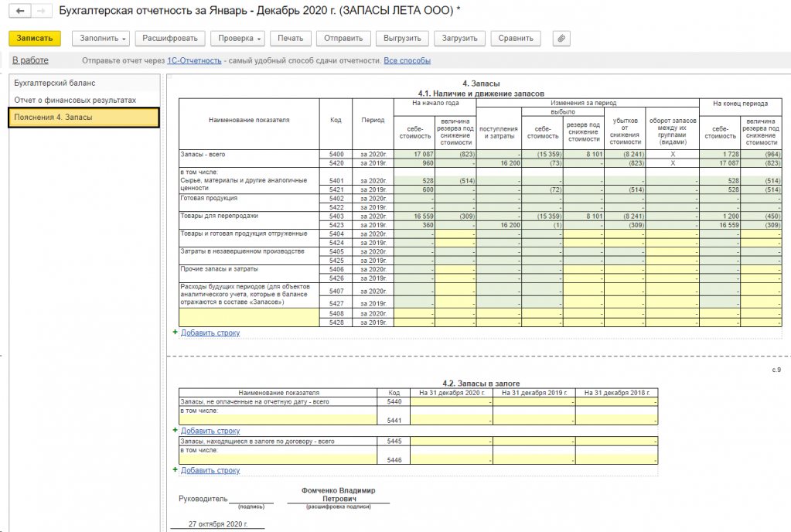Click cell (450) in row 5403
This screenshot has height=532, width=791.
[x=761, y=216]
